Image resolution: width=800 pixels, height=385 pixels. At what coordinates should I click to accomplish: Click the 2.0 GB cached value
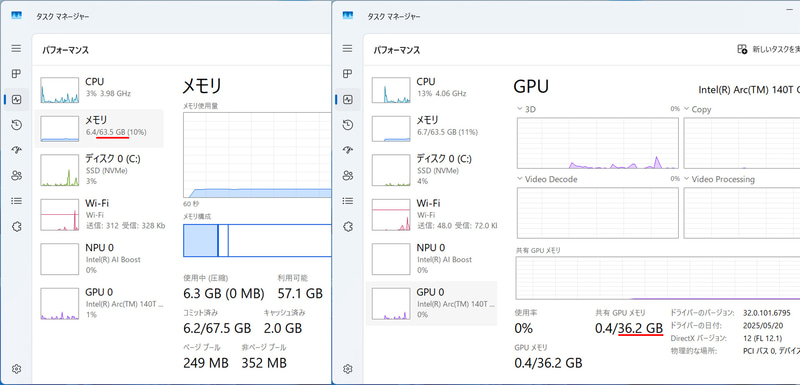click(x=283, y=328)
